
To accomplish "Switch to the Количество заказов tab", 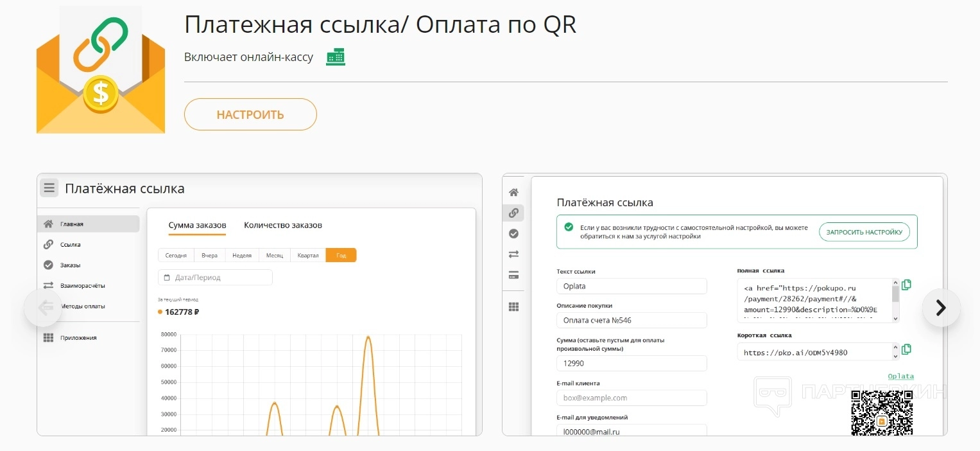I will tap(283, 225).
